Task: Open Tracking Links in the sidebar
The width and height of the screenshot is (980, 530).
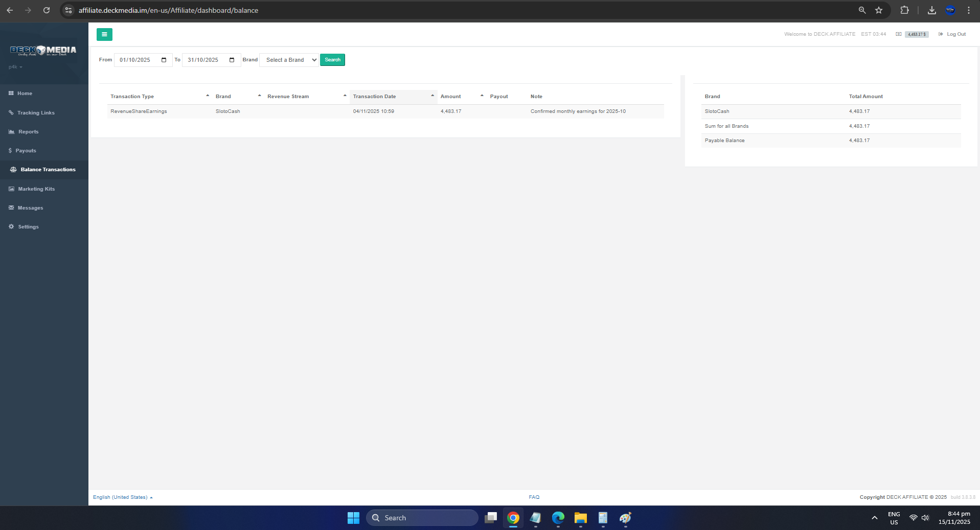Action: pos(36,113)
